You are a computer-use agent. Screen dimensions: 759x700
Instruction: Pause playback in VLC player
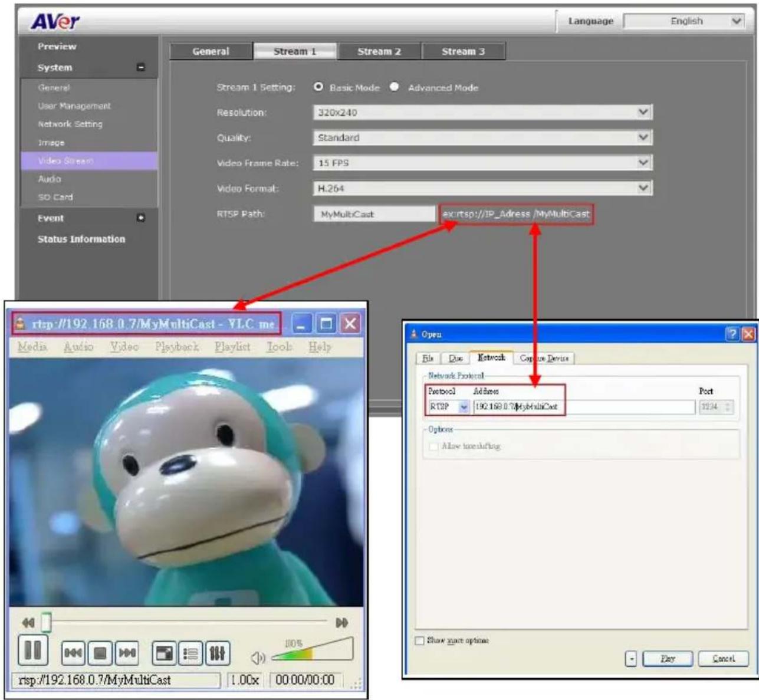33,650
